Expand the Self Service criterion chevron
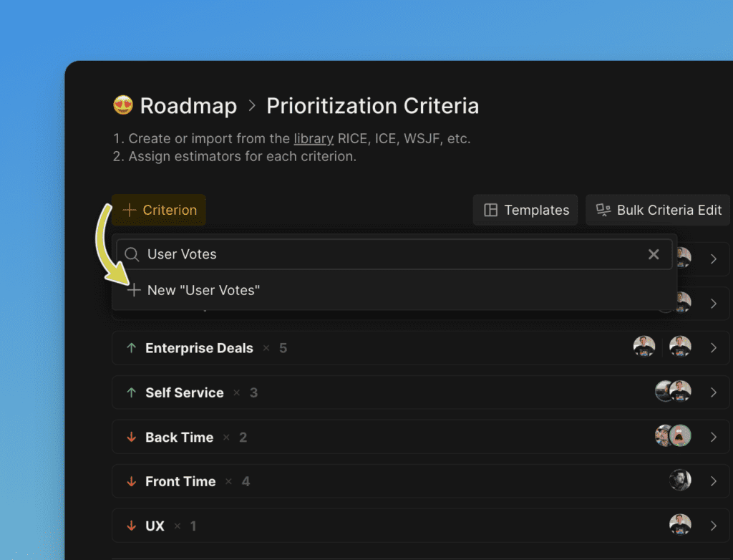The width and height of the screenshot is (733, 560). click(x=714, y=392)
